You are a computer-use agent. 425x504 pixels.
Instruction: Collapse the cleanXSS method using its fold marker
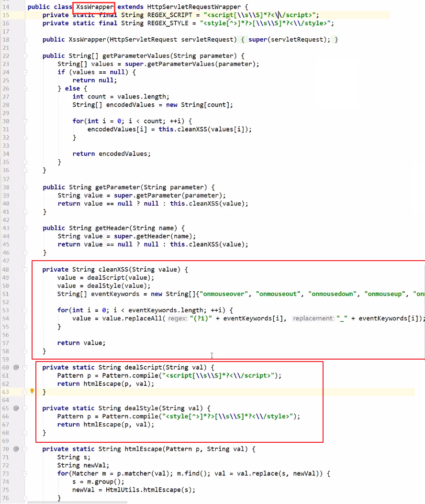click(24, 270)
